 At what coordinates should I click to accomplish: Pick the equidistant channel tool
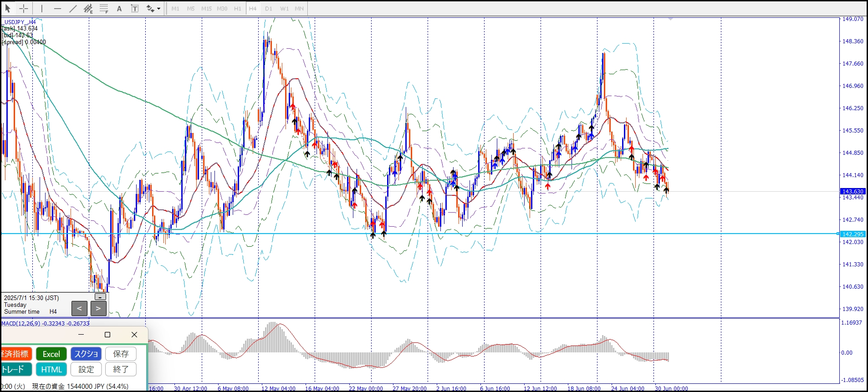click(88, 8)
